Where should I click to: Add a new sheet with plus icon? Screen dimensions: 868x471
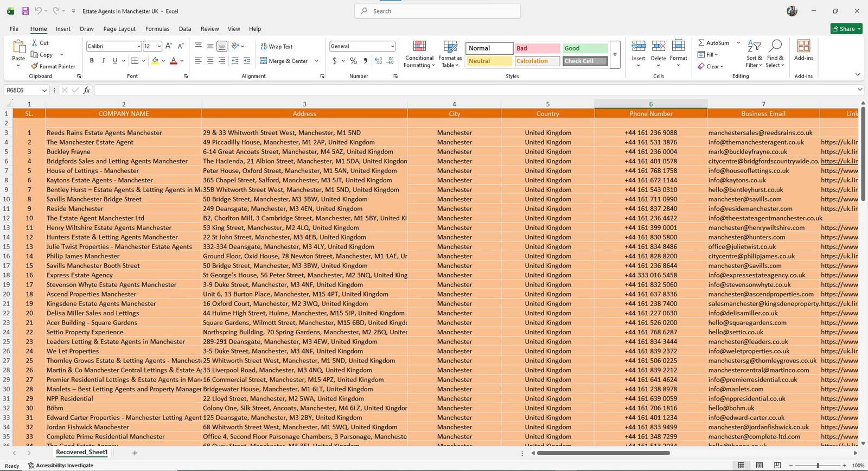(x=135, y=453)
